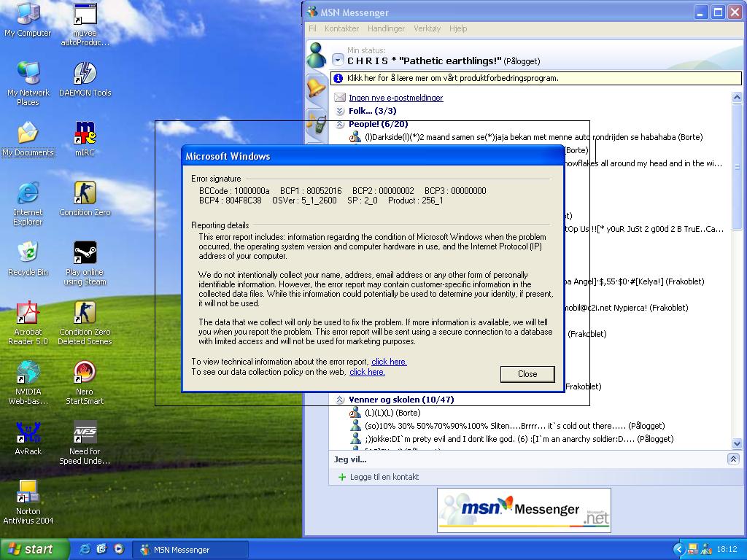Open the status dropdown arrow beside CHRIS
747x560 pixels.
[338, 61]
